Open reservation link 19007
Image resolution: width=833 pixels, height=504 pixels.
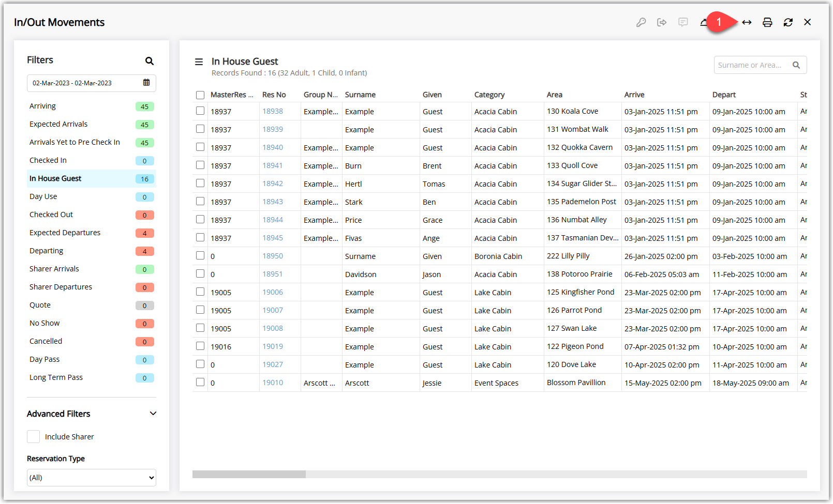273,310
